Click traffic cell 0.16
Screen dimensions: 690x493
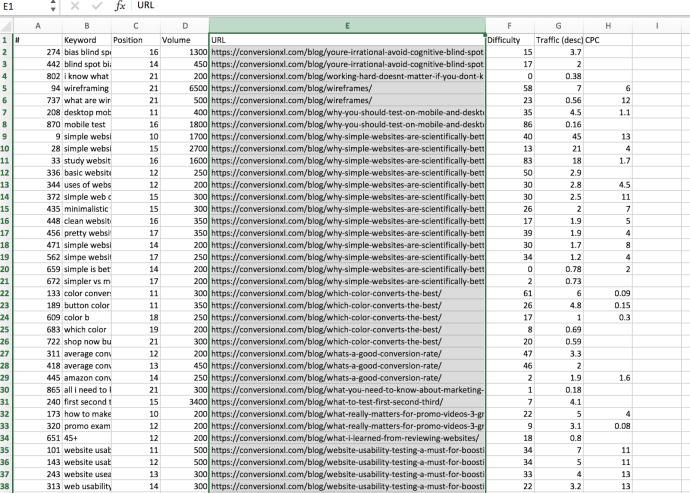pyautogui.click(x=558, y=124)
